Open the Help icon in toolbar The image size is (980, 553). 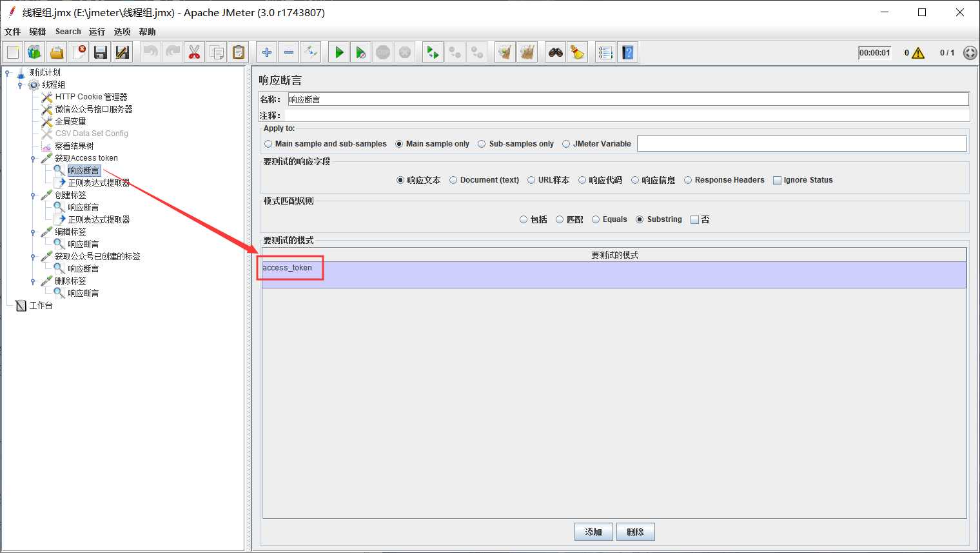627,52
